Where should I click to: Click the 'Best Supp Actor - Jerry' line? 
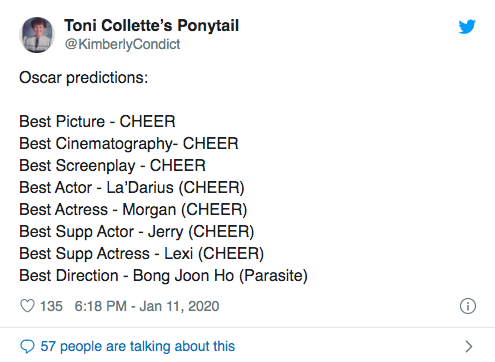coord(137,232)
